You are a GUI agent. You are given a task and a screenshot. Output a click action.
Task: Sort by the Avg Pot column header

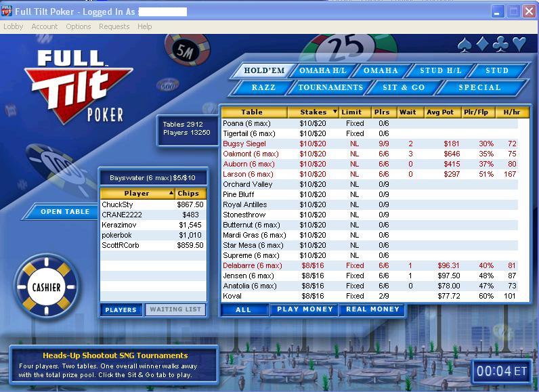[x=441, y=112]
